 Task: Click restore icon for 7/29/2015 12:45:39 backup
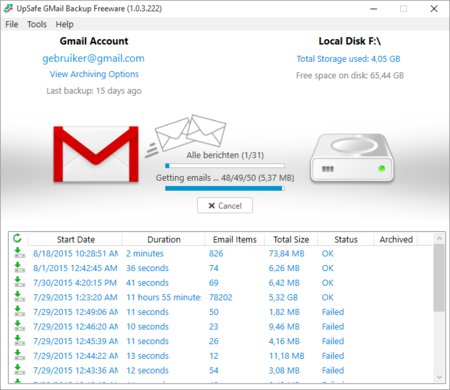click(19, 341)
